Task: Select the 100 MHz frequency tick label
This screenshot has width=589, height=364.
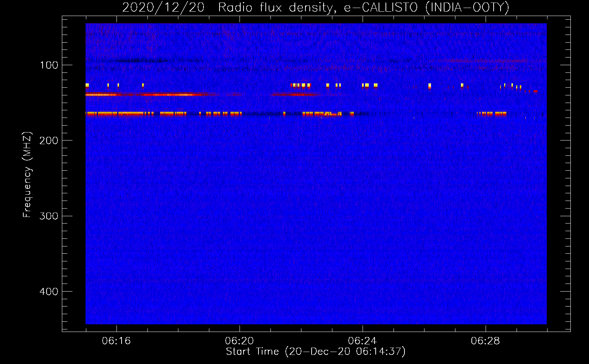Action: pyautogui.click(x=49, y=66)
